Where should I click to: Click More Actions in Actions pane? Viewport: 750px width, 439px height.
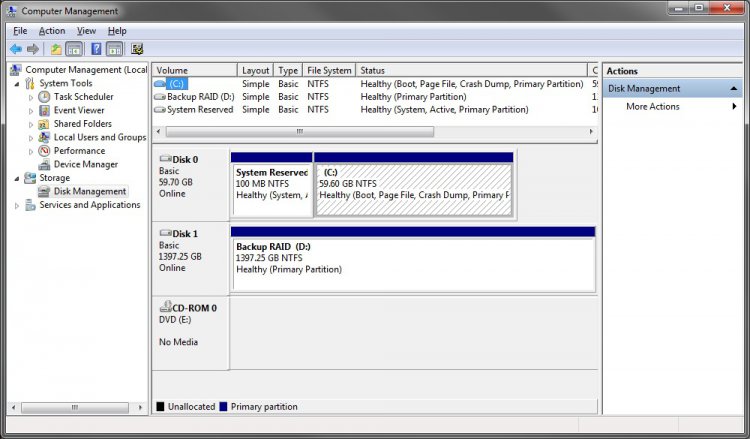pos(652,106)
